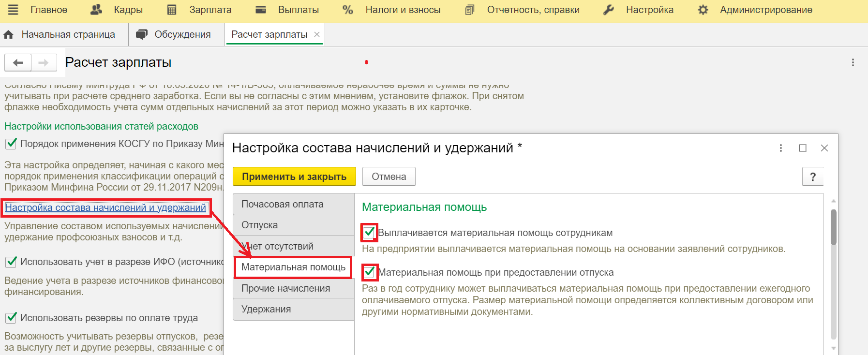The image size is (868, 355).
Task: Open the dialog's three-dot options menu
Action: (781, 148)
